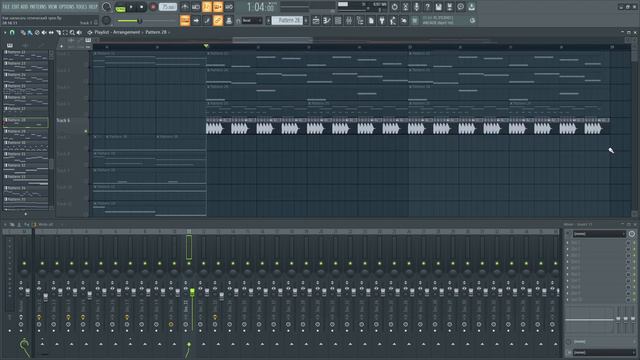The image size is (640, 360).
Task: Select the Playlist Delete tool
Action: click(37, 32)
